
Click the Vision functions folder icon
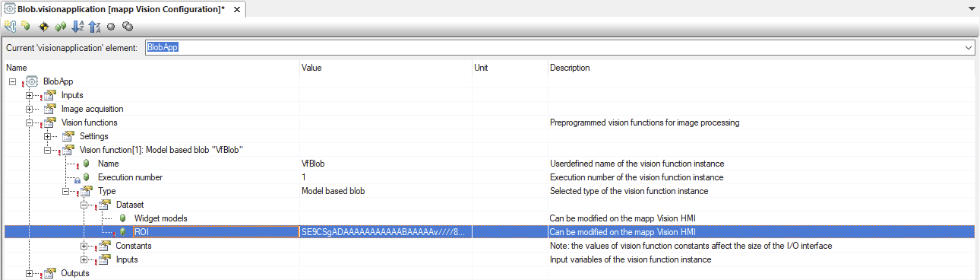coord(50,123)
